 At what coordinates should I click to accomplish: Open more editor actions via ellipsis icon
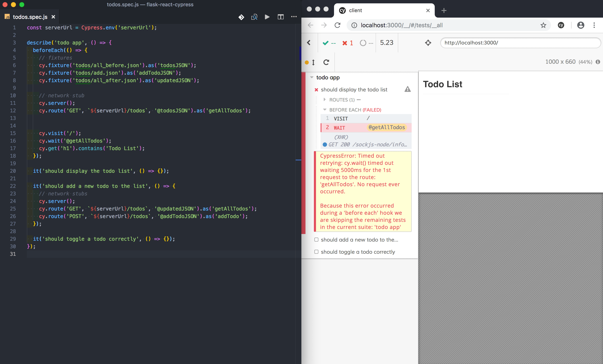[294, 17]
